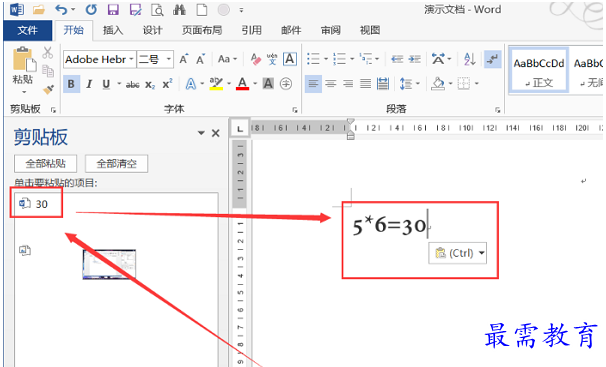Click the Open folder icon in quick access toolbar

click(38, 9)
